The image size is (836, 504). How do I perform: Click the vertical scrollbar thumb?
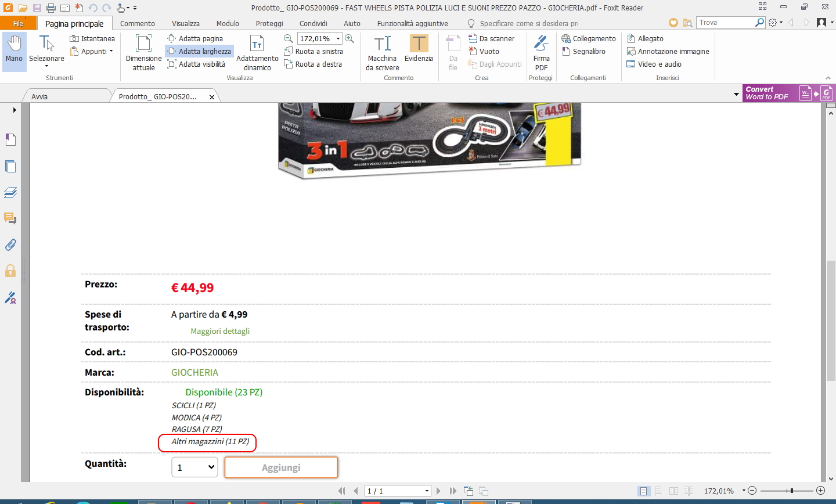831,321
